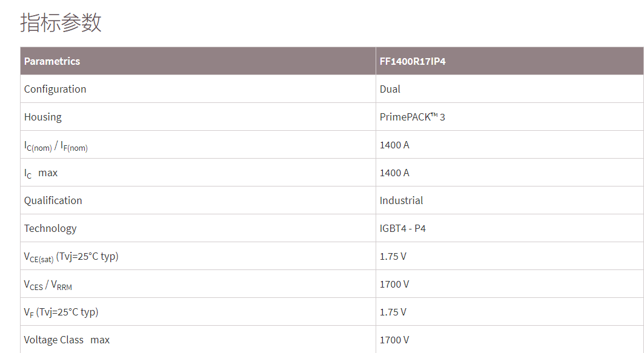This screenshot has width=644, height=353.
Task: Click the IC(nom) / IF(nom) parameter label
Action: coord(56,145)
